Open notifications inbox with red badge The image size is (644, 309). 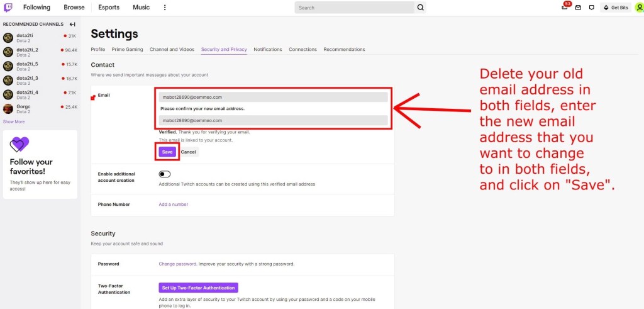(x=565, y=8)
